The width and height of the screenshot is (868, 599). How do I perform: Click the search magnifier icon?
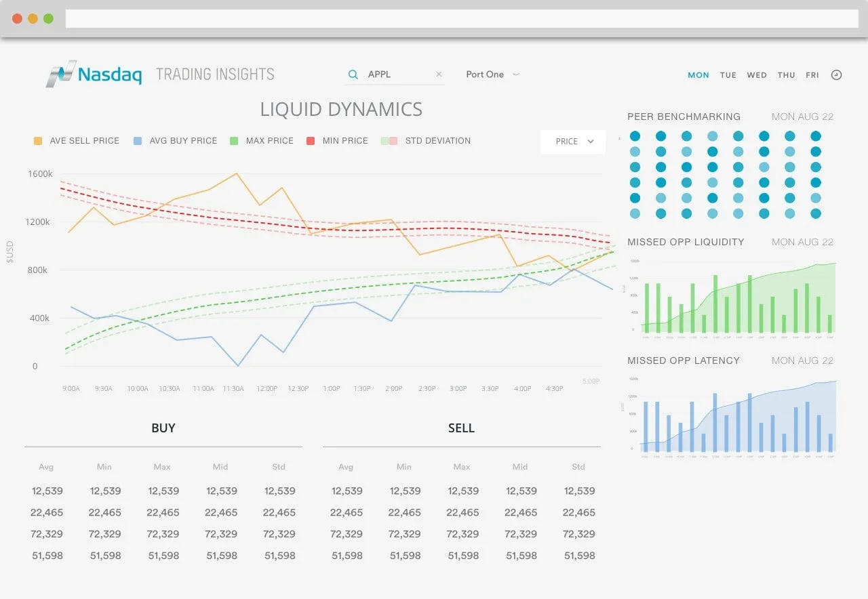click(353, 75)
